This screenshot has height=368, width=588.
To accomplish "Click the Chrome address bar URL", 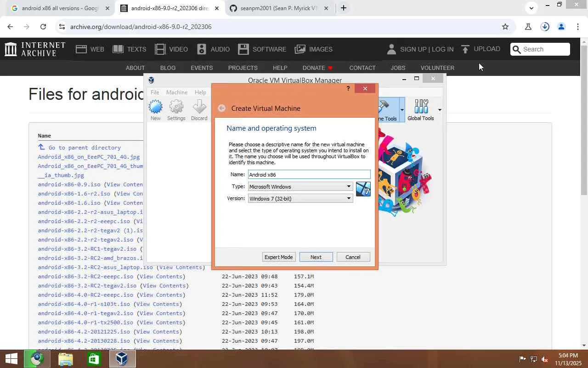I will [141, 27].
